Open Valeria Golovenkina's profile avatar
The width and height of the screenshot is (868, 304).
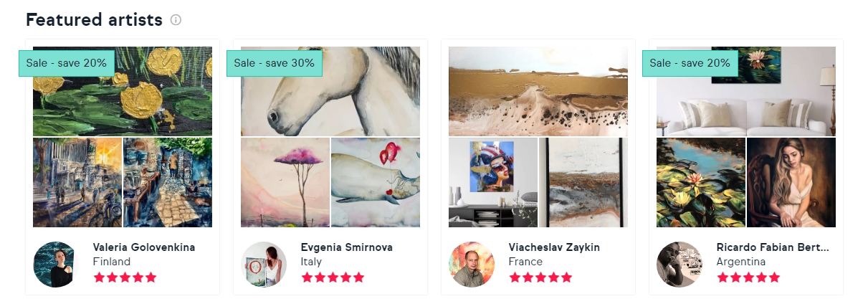click(x=56, y=264)
